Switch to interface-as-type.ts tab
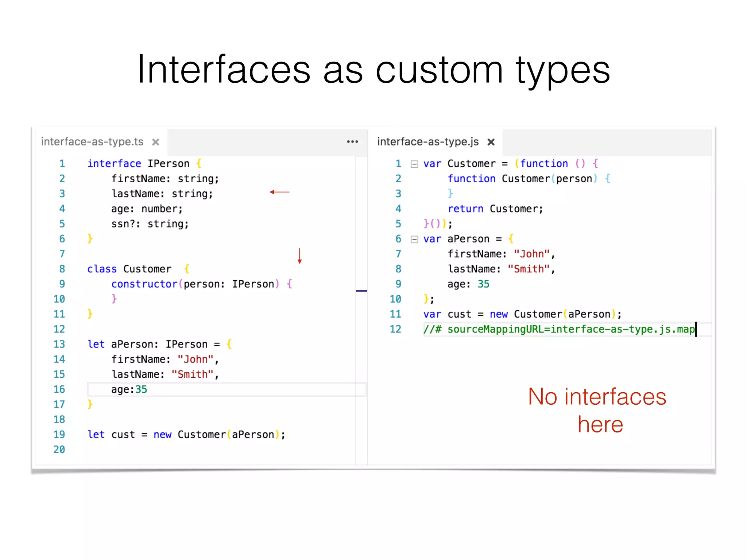Viewport: 747px width, 560px height. [x=92, y=142]
